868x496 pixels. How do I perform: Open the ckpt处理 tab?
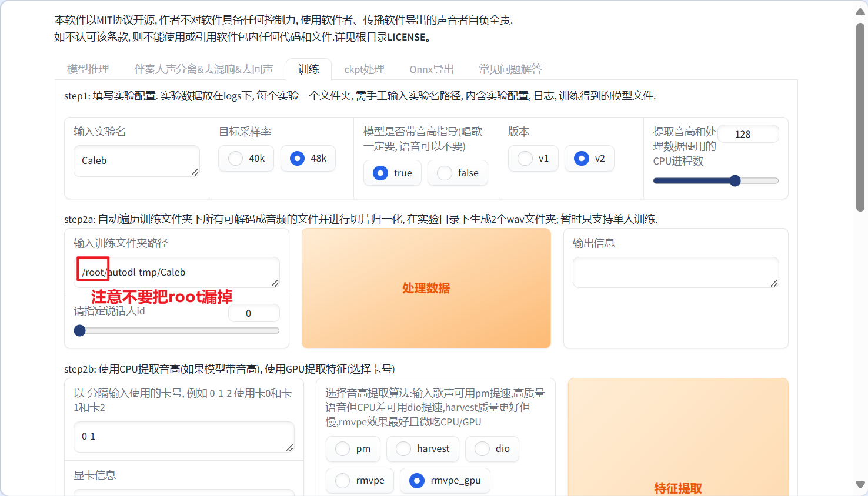pyautogui.click(x=364, y=69)
